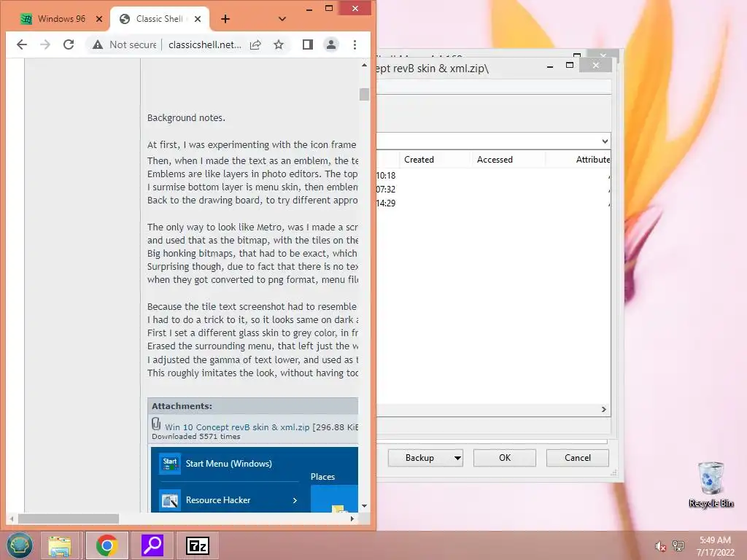Click Chrome icon on taskbar
The image size is (747, 560).
pos(107,545)
